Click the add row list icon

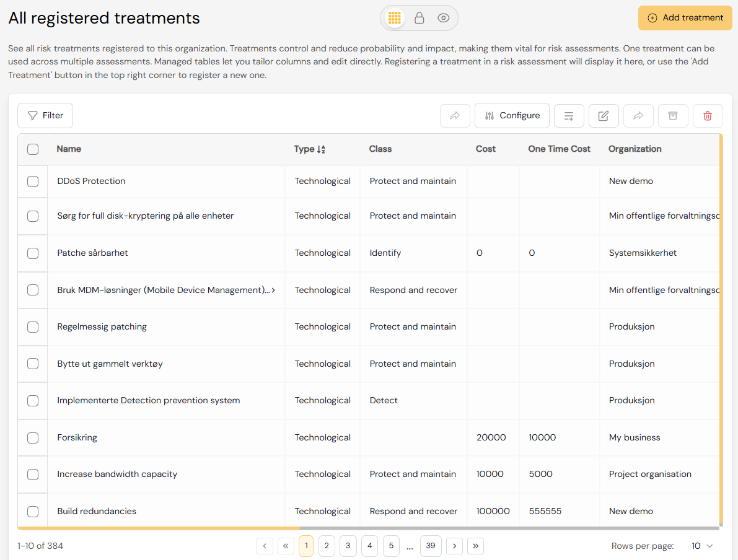pos(569,116)
